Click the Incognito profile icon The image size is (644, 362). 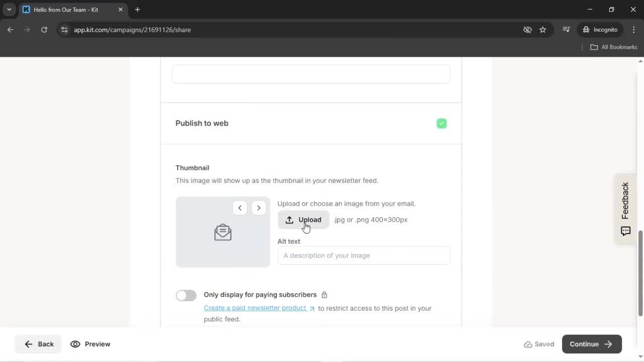click(587, 30)
